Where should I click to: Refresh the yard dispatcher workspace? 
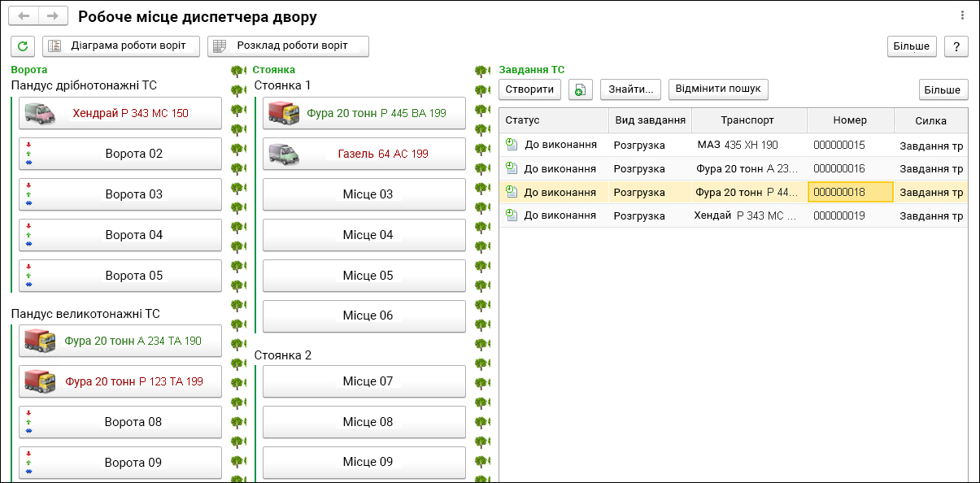point(23,46)
